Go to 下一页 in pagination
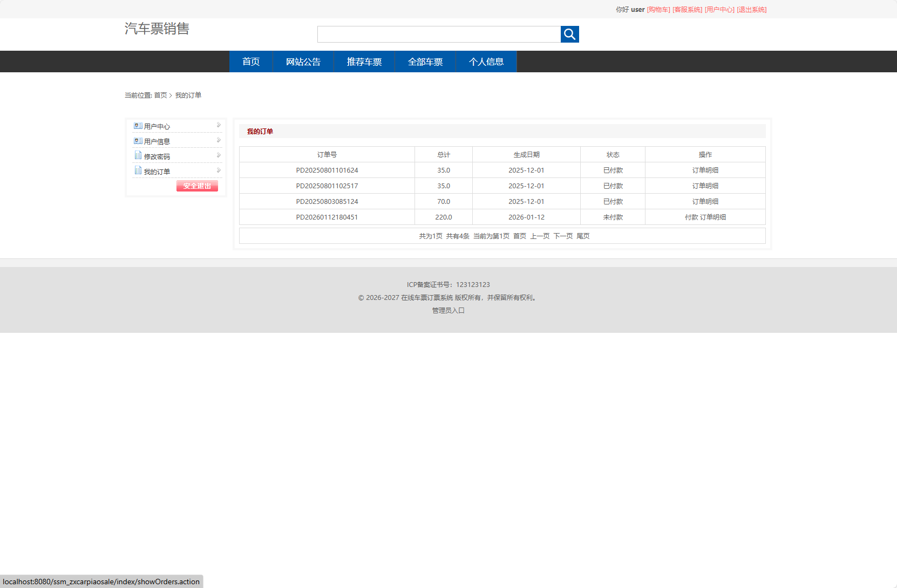This screenshot has height=588, width=897. pos(563,236)
